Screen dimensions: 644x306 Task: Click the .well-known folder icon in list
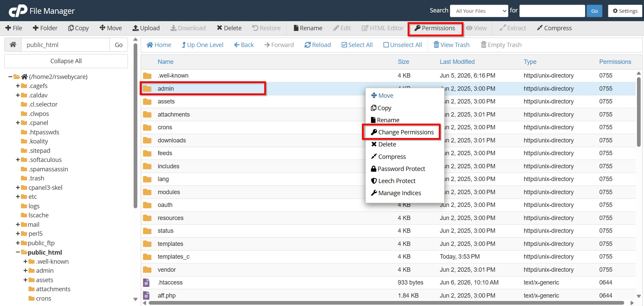[x=147, y=76]
